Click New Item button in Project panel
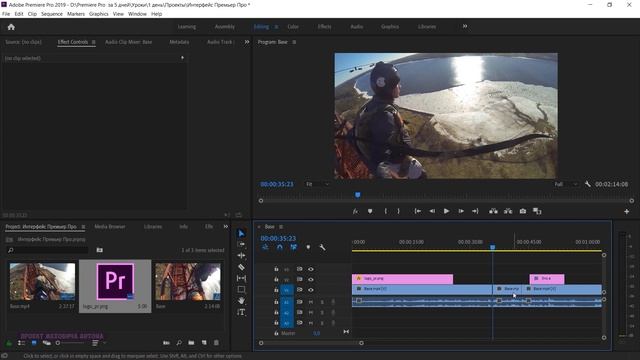The height and width of the screenshot is (360, 640). tap(204, 343)
